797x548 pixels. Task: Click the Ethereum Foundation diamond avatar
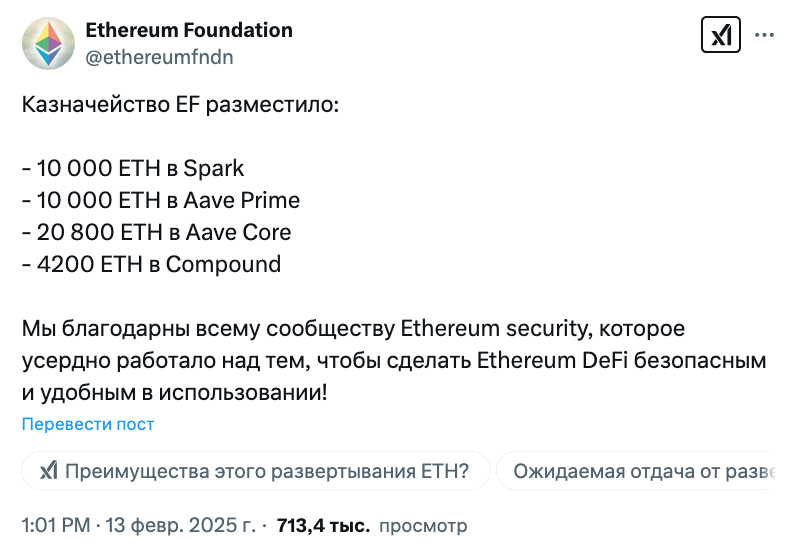pyautogui.click(x=48, y=43)
